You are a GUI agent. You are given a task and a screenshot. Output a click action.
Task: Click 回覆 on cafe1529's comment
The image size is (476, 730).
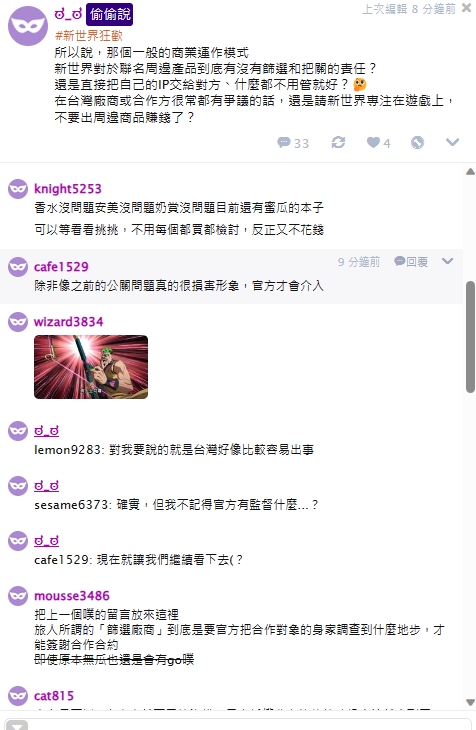coord(411,262)
